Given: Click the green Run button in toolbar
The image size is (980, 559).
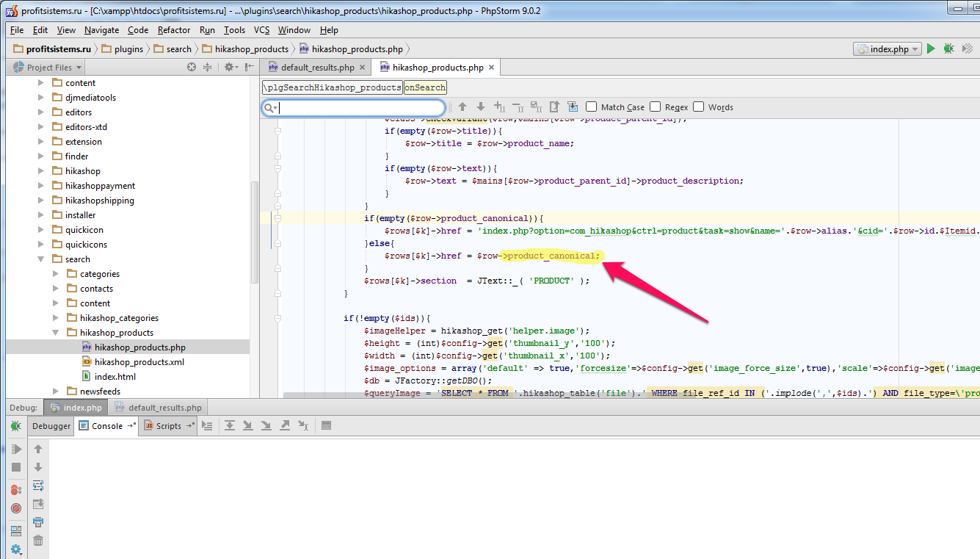Looking at the screenshot, I should coord(931,49).
